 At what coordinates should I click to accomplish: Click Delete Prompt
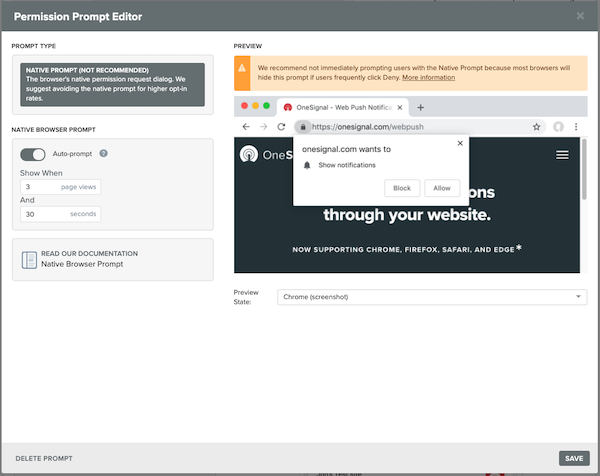[44, 458]
